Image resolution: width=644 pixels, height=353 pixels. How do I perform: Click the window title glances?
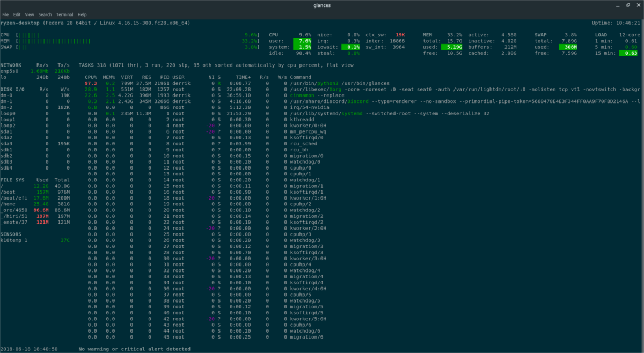321,4
